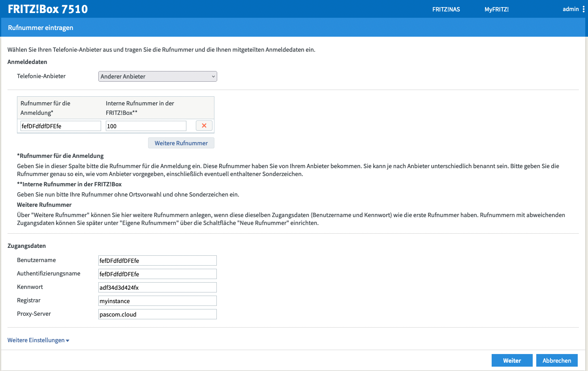Click the *Rufnummer für die Anmeldung help heading

click(x=60, y=156)
